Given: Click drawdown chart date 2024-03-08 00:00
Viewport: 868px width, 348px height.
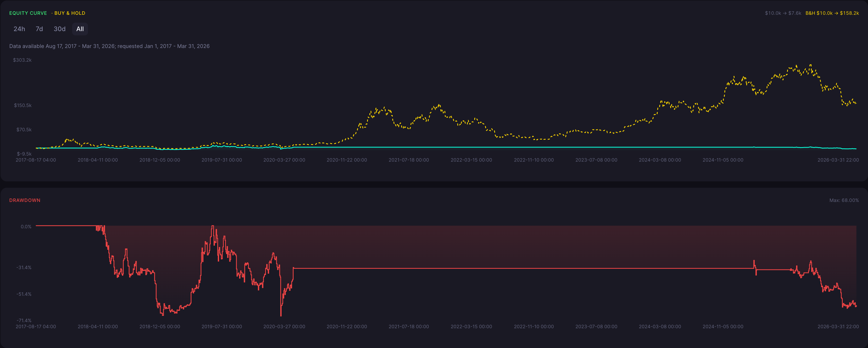Looking at the screenshot, I should pyautogui.click(x=660, y=326).
